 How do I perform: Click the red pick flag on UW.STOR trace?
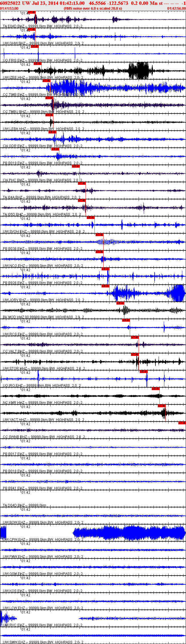pyautogui.click(x=135, y=355)
